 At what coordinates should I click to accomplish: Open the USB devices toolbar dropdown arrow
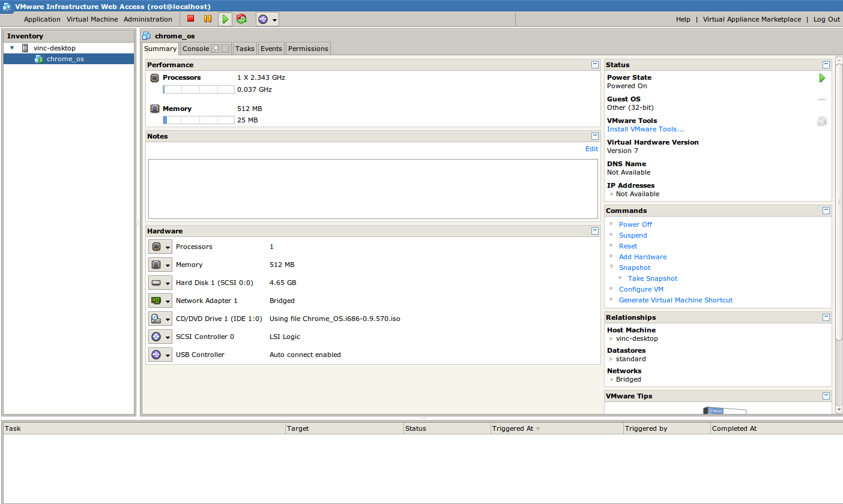[x=274, y=20]
